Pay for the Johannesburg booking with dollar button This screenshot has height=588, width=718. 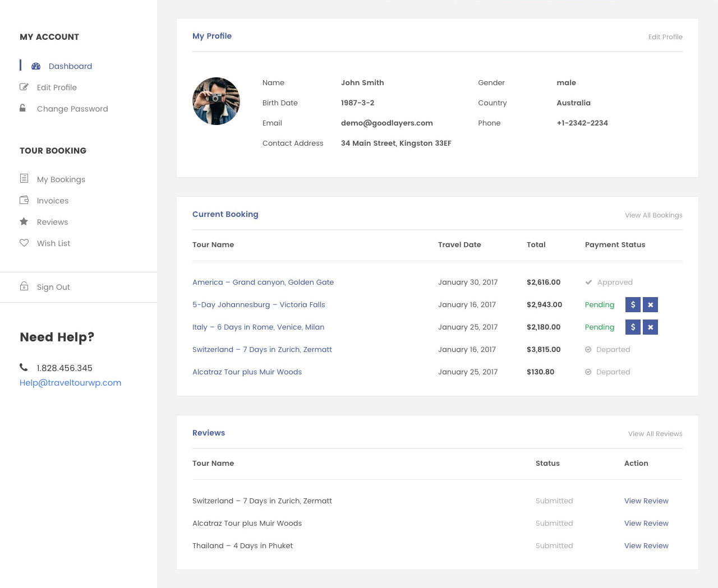pos(633,304)
